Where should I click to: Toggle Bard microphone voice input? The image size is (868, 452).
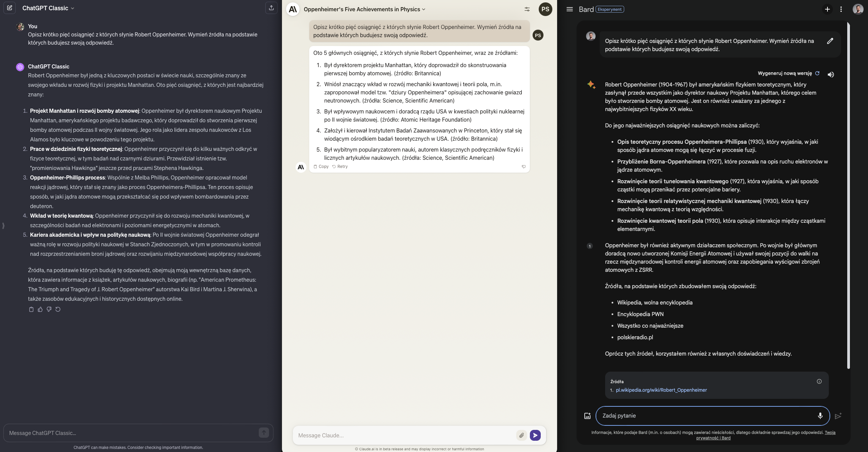click(x=820, y=416)
